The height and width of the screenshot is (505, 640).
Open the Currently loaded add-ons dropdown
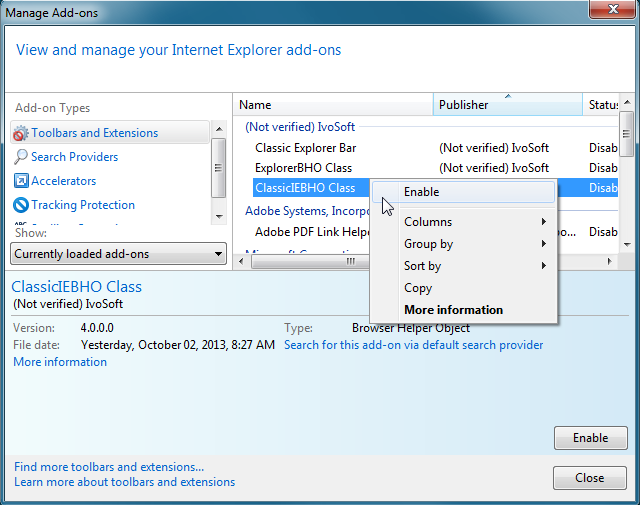click(118, 254)
